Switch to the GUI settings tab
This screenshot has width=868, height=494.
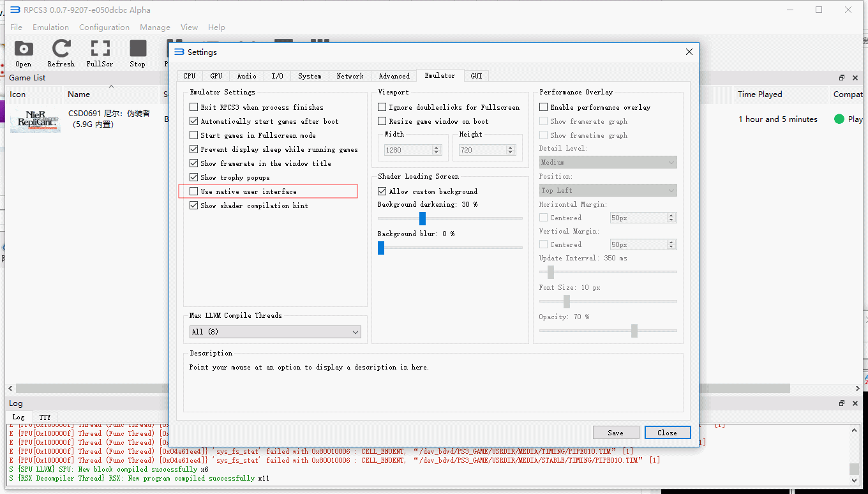477,76
